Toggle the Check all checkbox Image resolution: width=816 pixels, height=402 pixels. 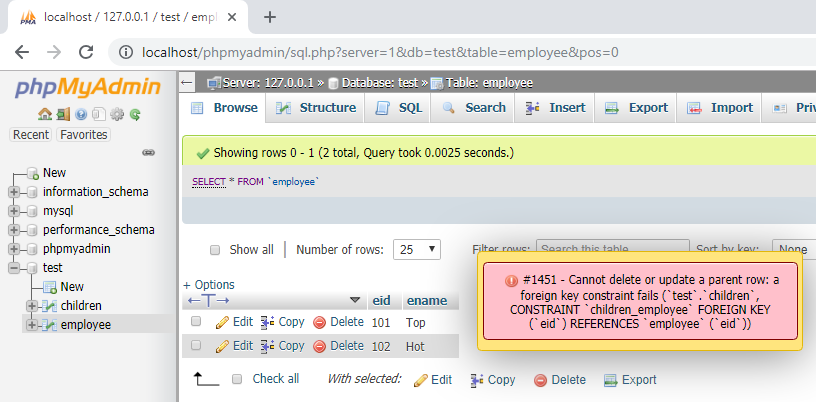tap(237, 379)
